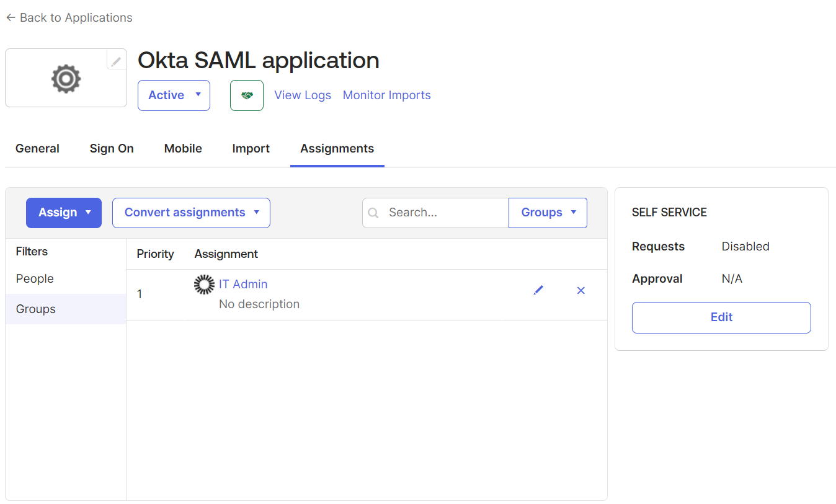Select the Import tab
This screenshot has height=504, width=836.
[x=251, y=149]
